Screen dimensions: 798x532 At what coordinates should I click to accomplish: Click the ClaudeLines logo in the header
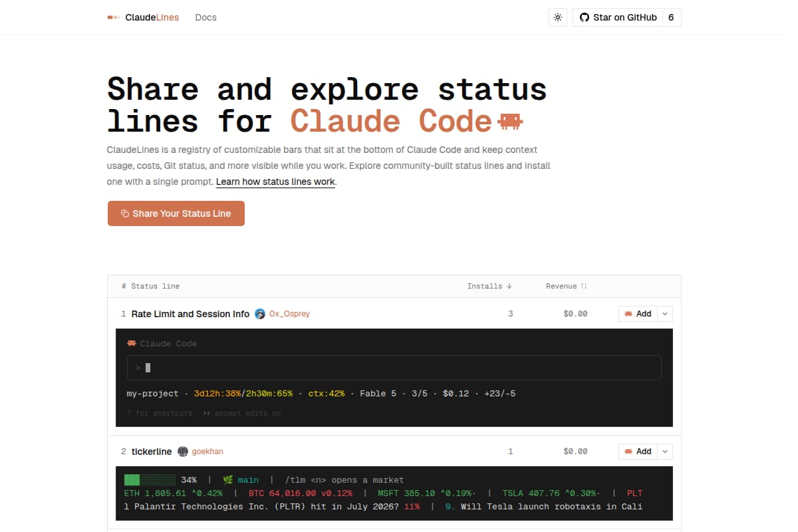pos(143,17)
